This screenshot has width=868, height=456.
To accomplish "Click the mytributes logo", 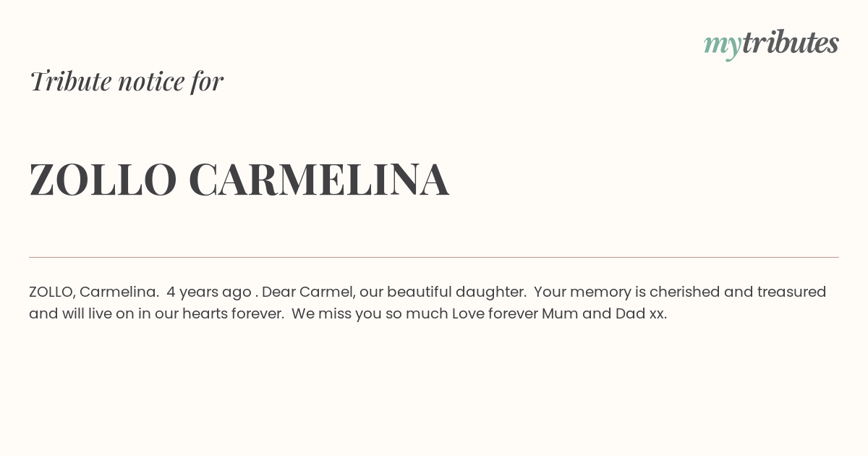I will [771, 44].
